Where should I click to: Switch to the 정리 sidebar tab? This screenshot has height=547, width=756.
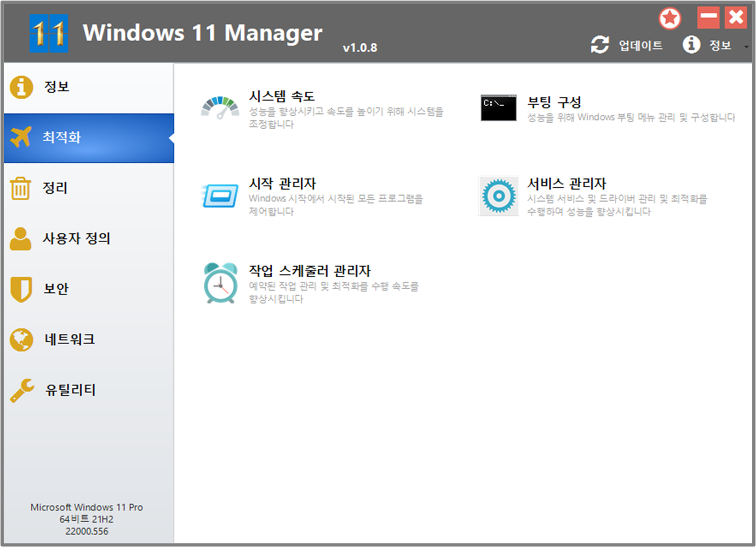point(89,188)
